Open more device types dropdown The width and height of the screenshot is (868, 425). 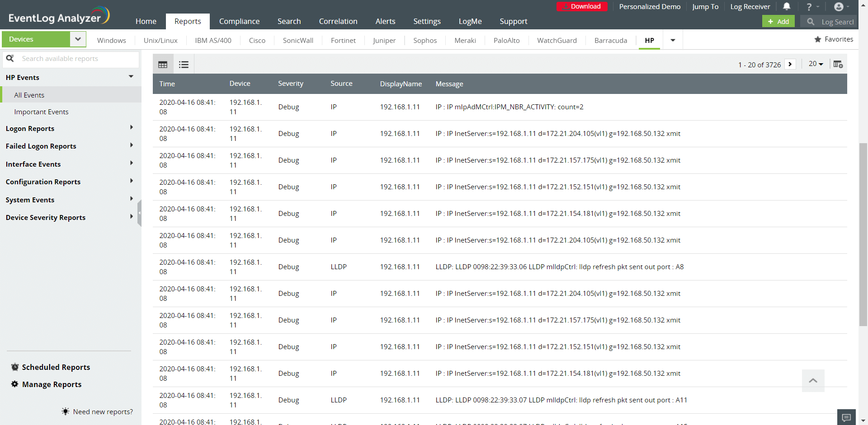(x=673, y=40)
